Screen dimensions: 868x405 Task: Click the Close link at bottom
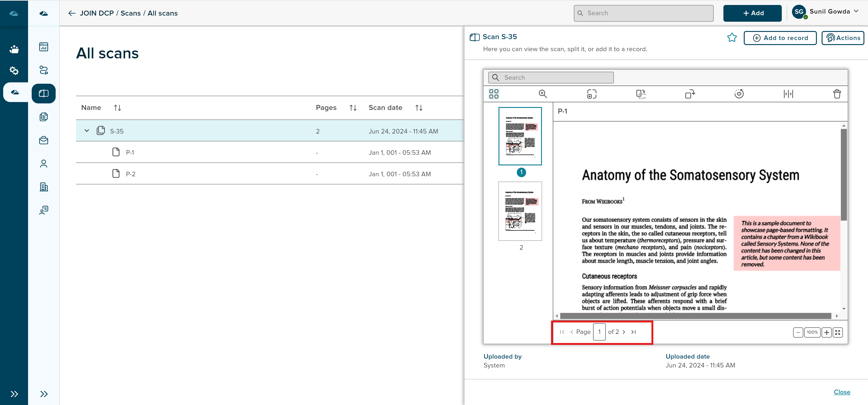click(842, 392)
